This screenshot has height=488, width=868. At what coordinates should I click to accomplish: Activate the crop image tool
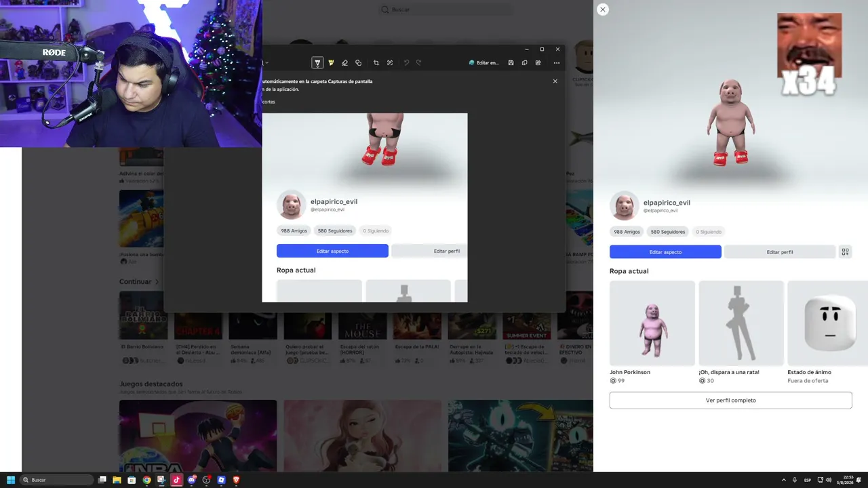click(376, 63)
